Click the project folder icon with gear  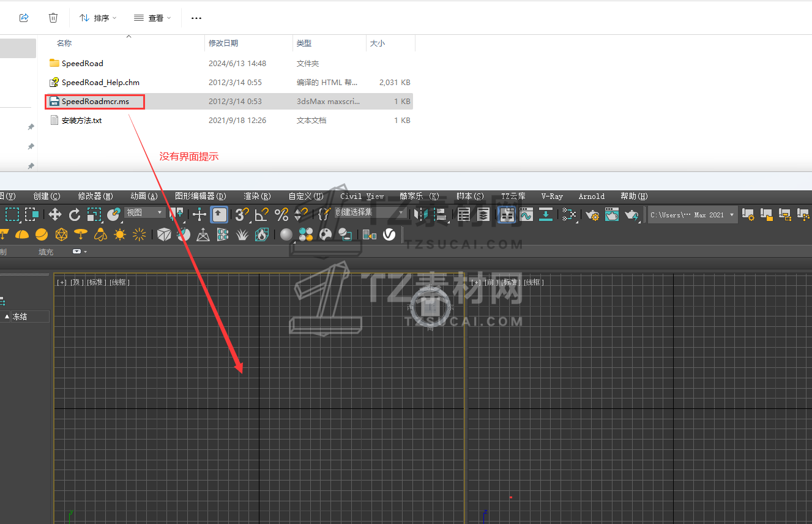(748, 214)
